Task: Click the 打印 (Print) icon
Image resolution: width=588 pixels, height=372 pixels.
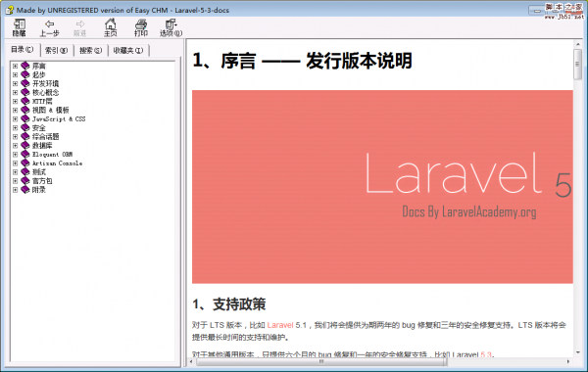Action: click(141, 28)
